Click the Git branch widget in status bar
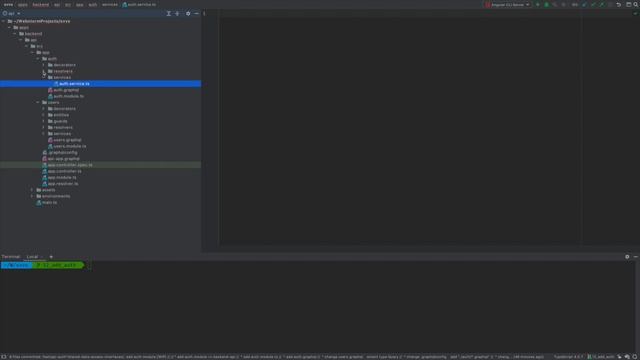640x360 pixels. pos(601,357)
